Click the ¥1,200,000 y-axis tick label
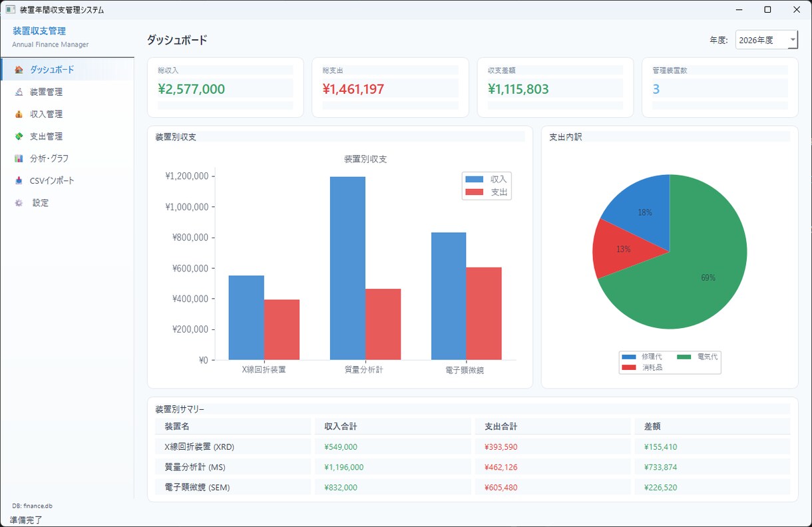The height and width of the screenshot is (527, 812). pyautogui.click(x=186, y=176)
